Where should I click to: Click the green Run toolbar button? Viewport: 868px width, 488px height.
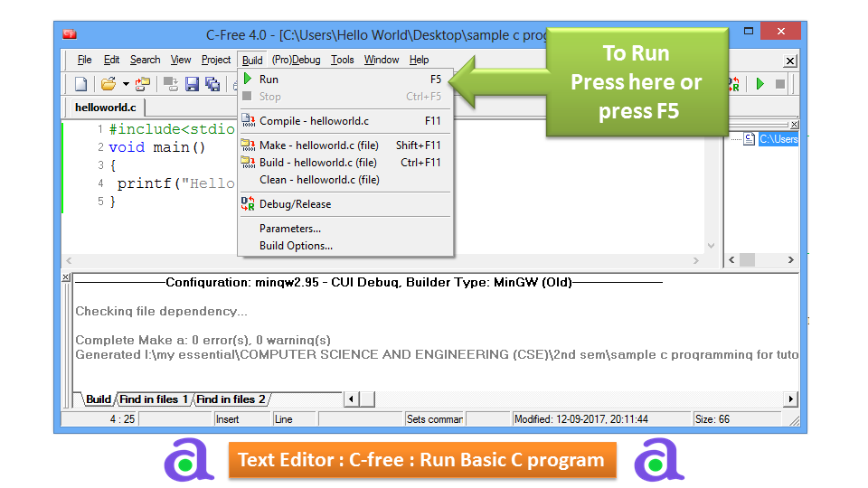(x=760, y=83)
